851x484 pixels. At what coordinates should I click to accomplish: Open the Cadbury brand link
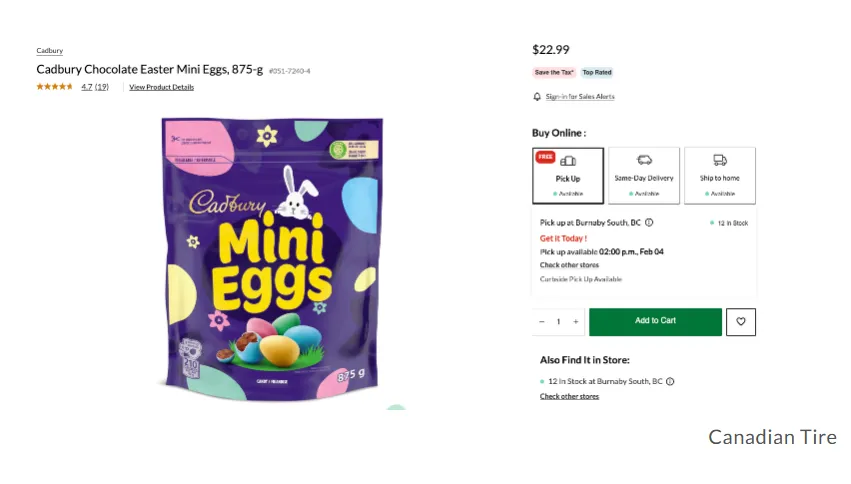click(50, 51)
